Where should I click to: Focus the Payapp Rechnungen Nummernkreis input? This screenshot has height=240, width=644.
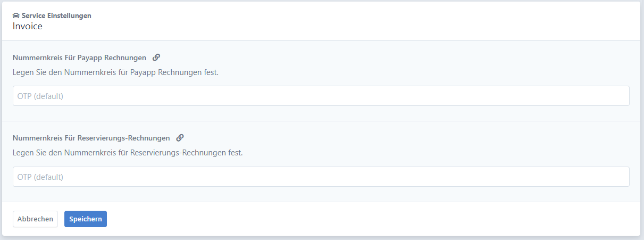321,96
